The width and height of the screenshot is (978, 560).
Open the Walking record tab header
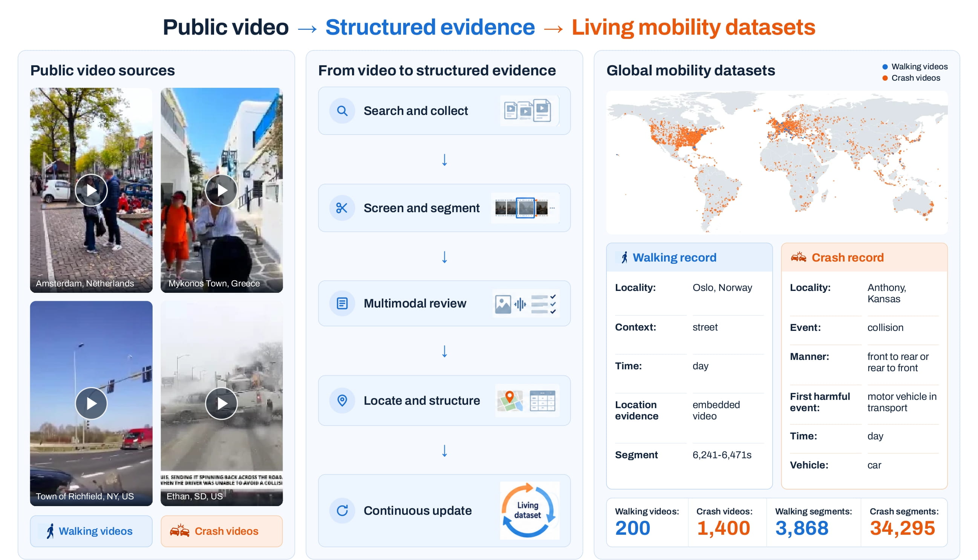click(x=689, y=257)
